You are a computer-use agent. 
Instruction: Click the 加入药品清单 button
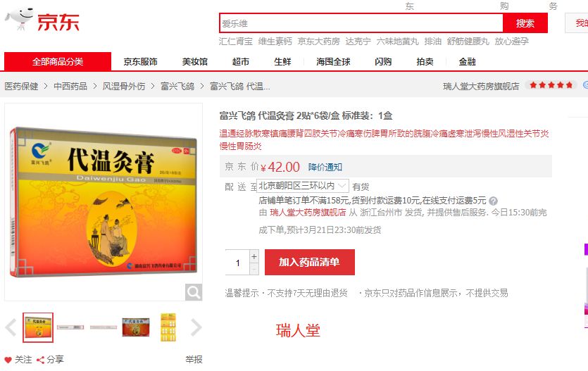pyautogui.click(x=310, y=262)
